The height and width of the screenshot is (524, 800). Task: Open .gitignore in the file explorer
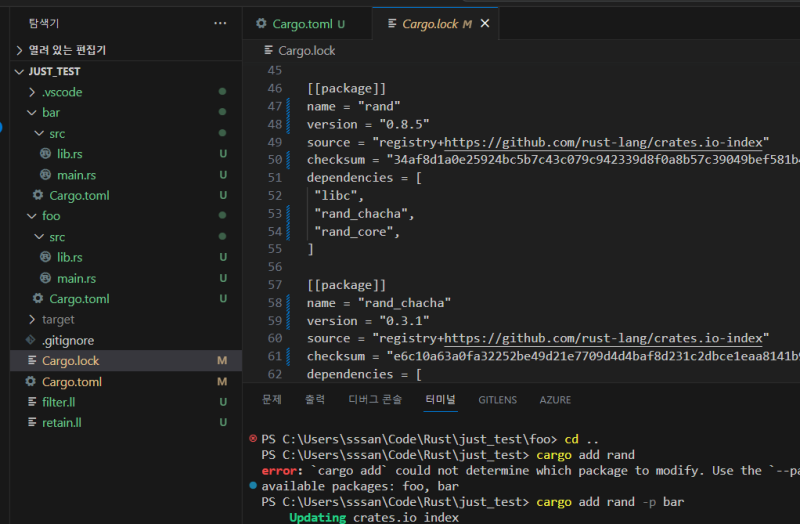tap(67, 341)
